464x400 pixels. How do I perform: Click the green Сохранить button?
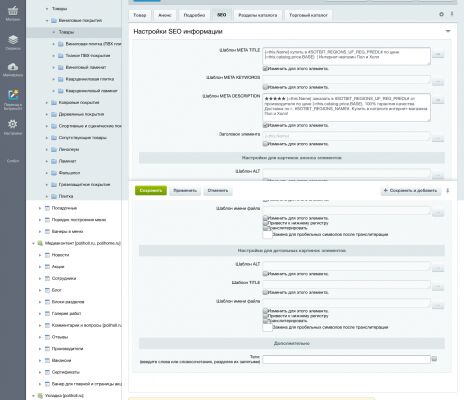click(x=151, y=191)
